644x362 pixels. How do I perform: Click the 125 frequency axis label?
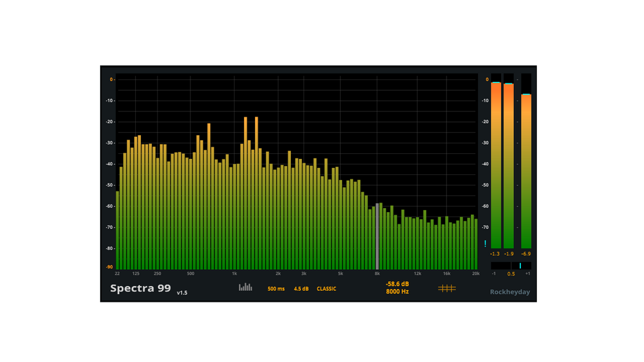[136, 274]
